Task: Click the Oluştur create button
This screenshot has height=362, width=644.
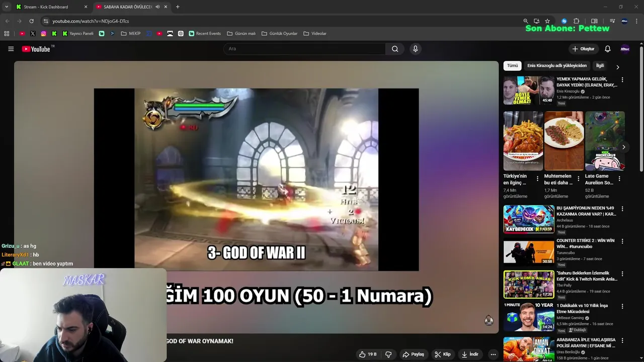Action: 584,49
